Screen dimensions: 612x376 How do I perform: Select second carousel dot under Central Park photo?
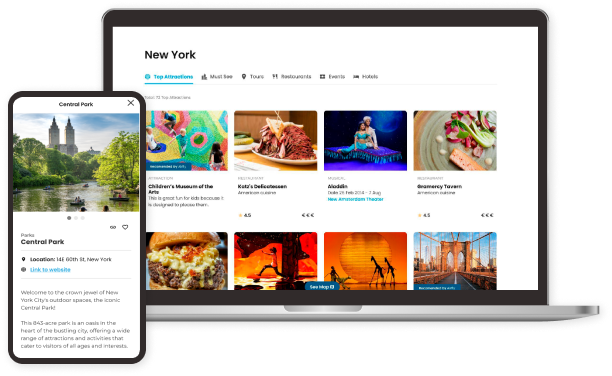click(76, 218)
